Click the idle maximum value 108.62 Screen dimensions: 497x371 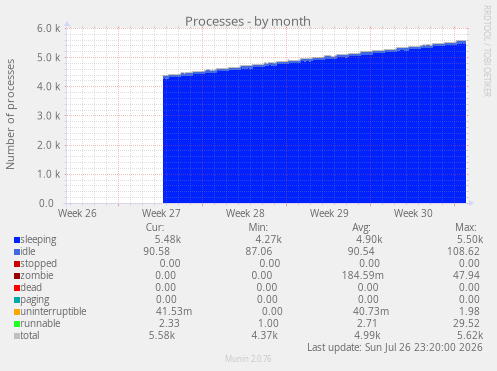(x=463, y=251)
